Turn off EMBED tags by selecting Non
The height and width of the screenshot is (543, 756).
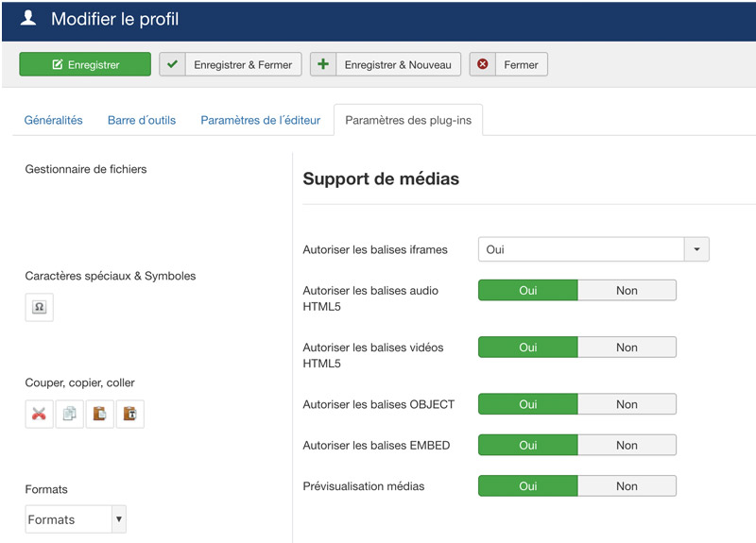[x=627, y=446]
